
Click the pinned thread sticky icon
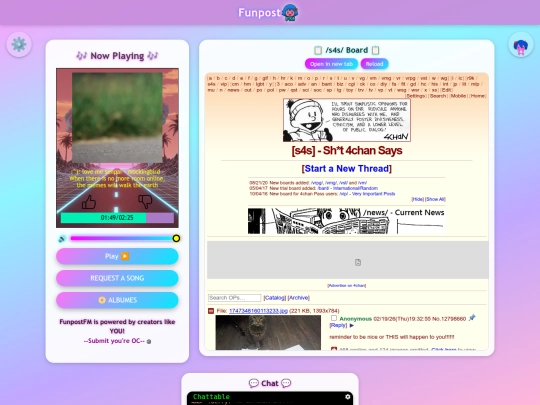tap(472, 318)
